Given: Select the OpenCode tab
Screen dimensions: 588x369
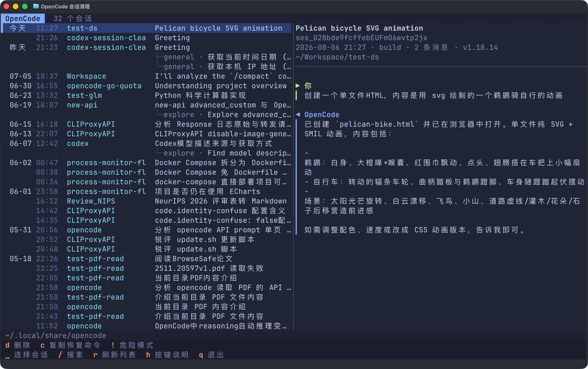Looking at the screenshot, I should click(23, 18).
